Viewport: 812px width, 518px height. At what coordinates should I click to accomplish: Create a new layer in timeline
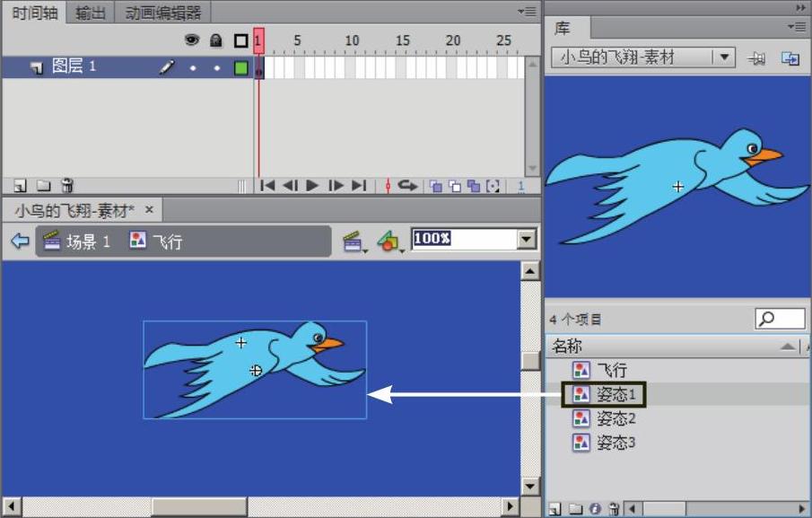20,186
